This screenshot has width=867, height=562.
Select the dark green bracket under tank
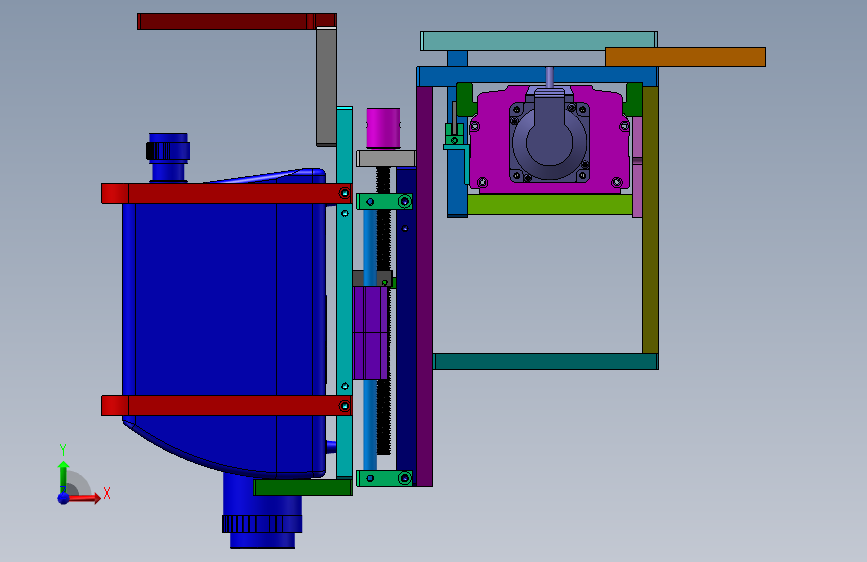(x=303, y=487)
